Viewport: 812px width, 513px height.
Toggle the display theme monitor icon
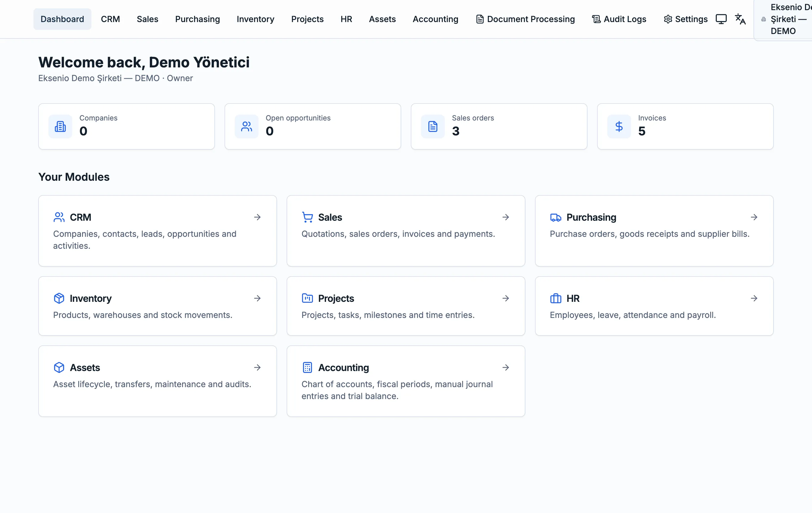[721, 19]
